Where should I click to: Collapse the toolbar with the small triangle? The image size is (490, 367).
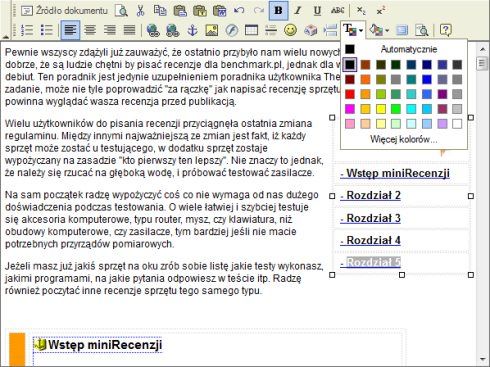[x=5, y=36]
